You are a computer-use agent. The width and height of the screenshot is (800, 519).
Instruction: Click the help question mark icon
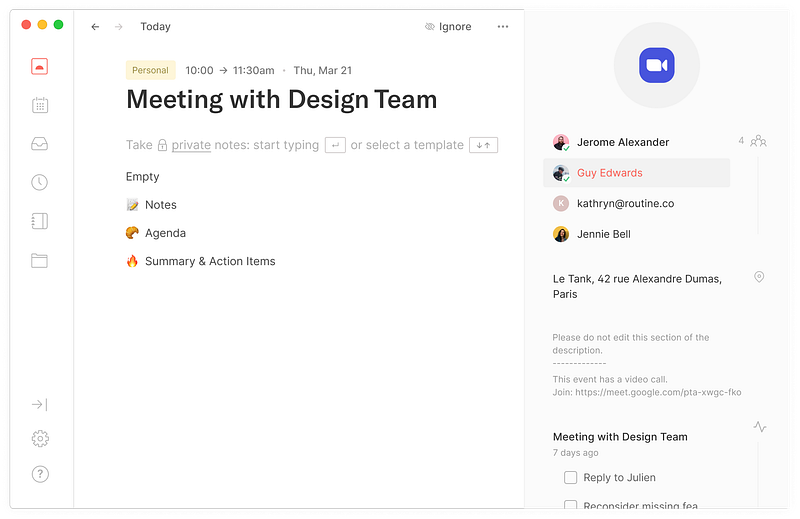(40, 474)
